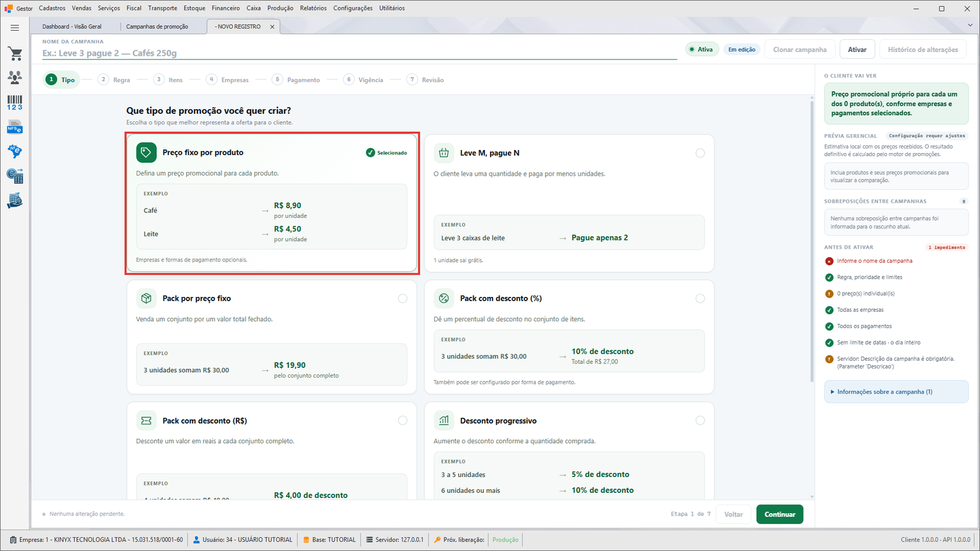Open the Cadastros menu
980x551 pixels.
[52, 8]
